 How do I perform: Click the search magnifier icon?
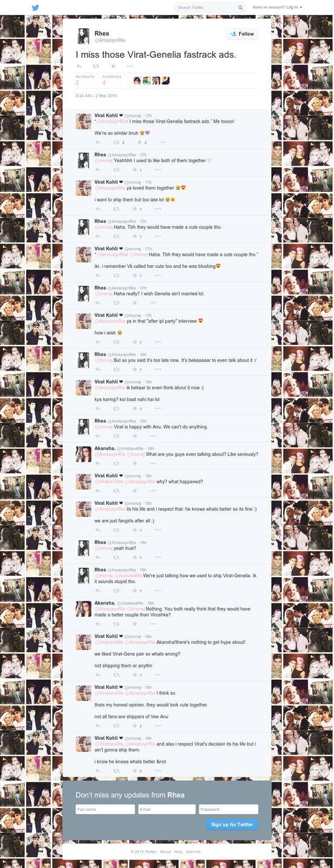[240, 8]
